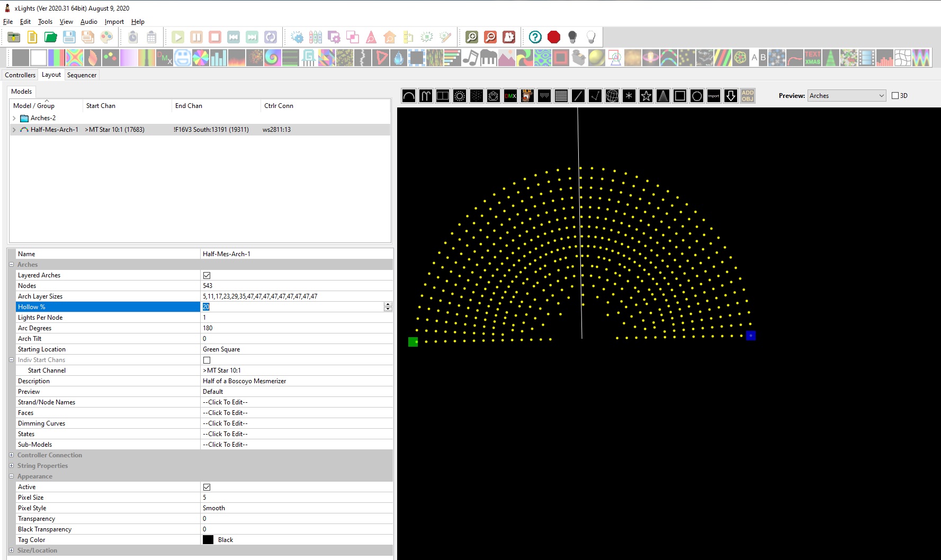Toggle the 3D preview checkbox
This screenshot has width=941, height=560.
[895, 95]
